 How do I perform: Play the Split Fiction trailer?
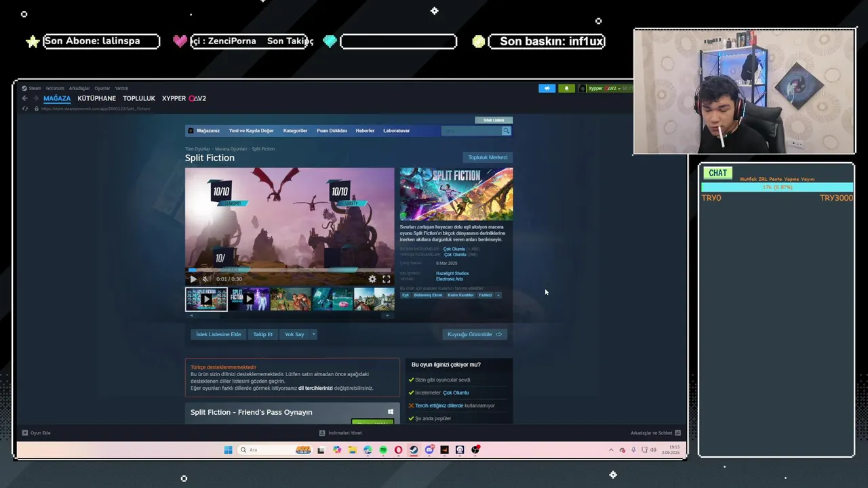[x=193, y=279]
